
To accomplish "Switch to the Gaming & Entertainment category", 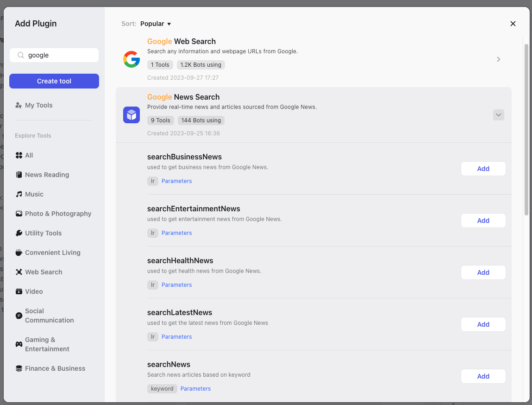I will [x=19, y=344].
